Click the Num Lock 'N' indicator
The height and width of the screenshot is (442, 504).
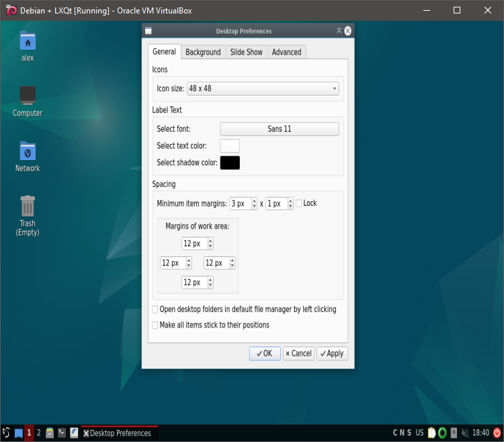[402, 433]
